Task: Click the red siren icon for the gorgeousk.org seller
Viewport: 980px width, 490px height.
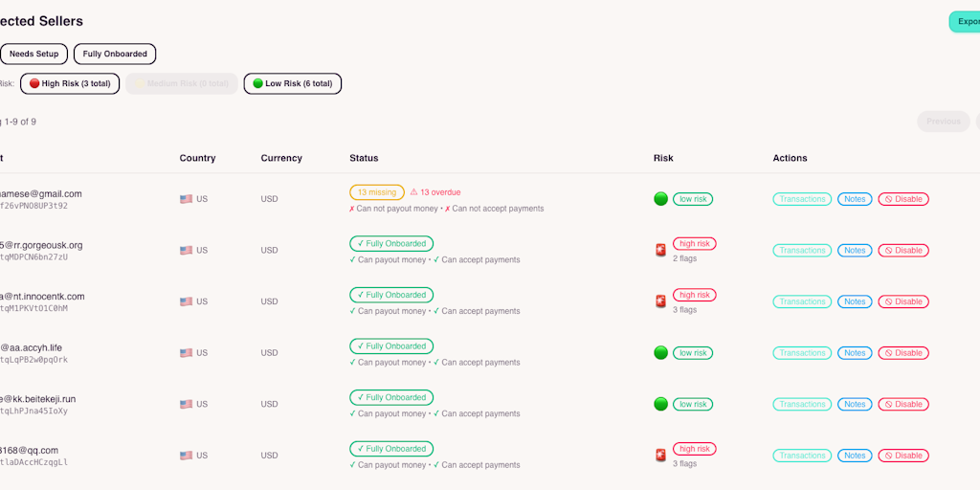Action: pos(660,251)
